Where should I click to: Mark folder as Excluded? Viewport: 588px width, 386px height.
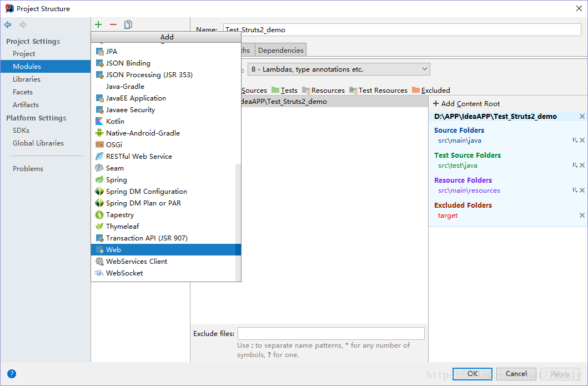(x=431, y=90)
